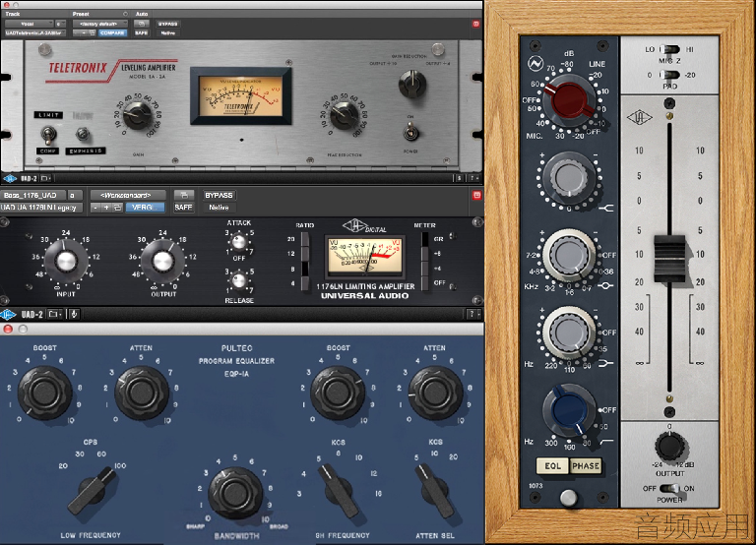Open the UADTeletronixLA2ASilver plugin selector
The height and width of the screenshot is (545, 756).
coord(35,33)
